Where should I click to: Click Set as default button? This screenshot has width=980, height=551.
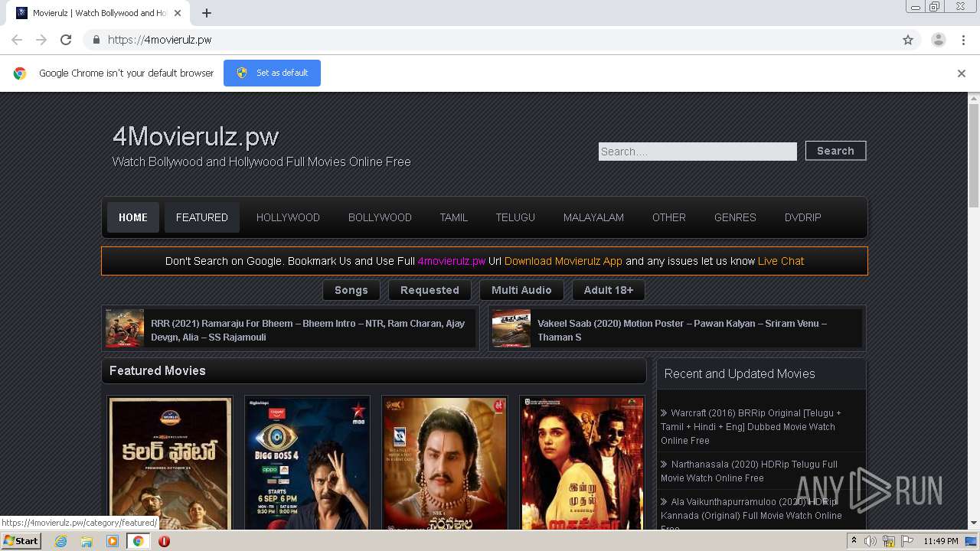coord(272,73)
